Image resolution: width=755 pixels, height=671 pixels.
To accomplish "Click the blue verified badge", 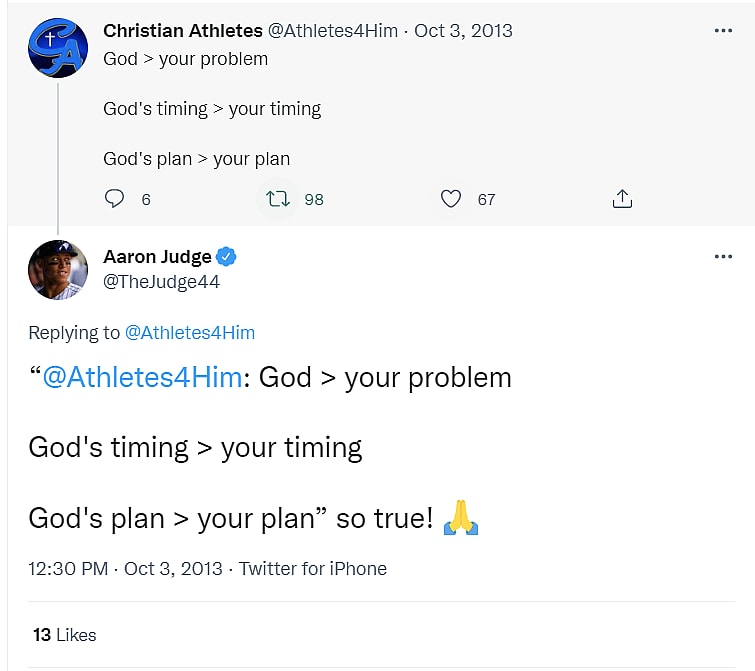I will point(227,257).
